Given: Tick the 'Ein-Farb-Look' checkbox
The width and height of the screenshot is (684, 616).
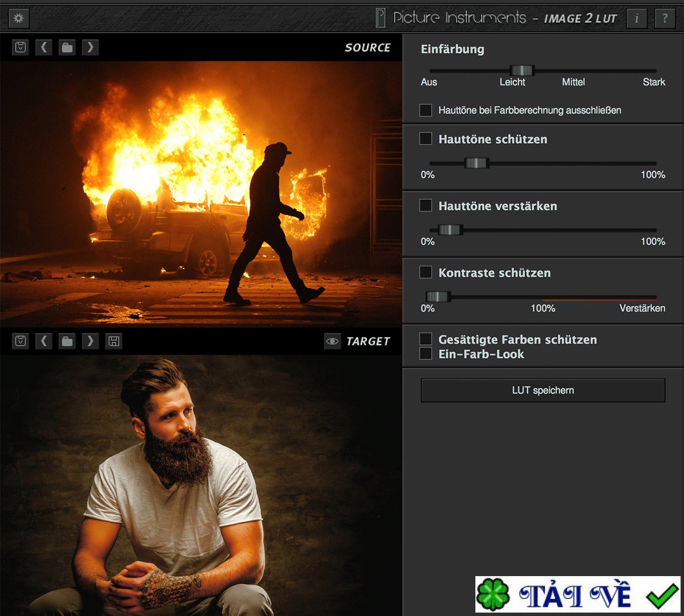Looking at the screenshot, I should (x=426, y=354).
